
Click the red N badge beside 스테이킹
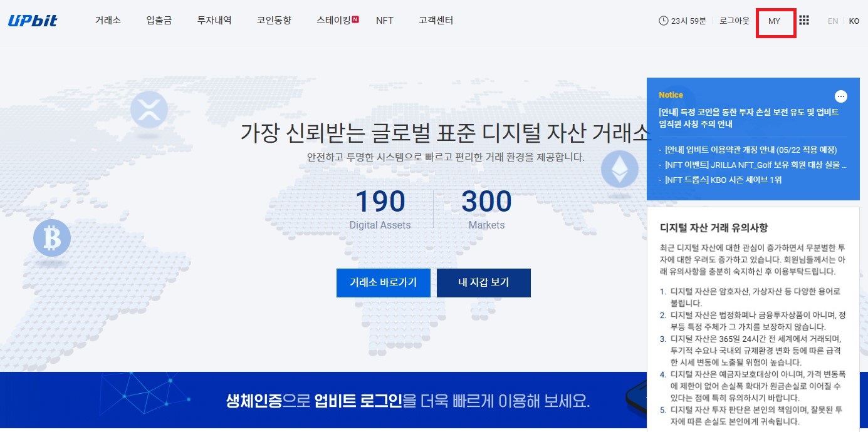[x=355, y=19]
